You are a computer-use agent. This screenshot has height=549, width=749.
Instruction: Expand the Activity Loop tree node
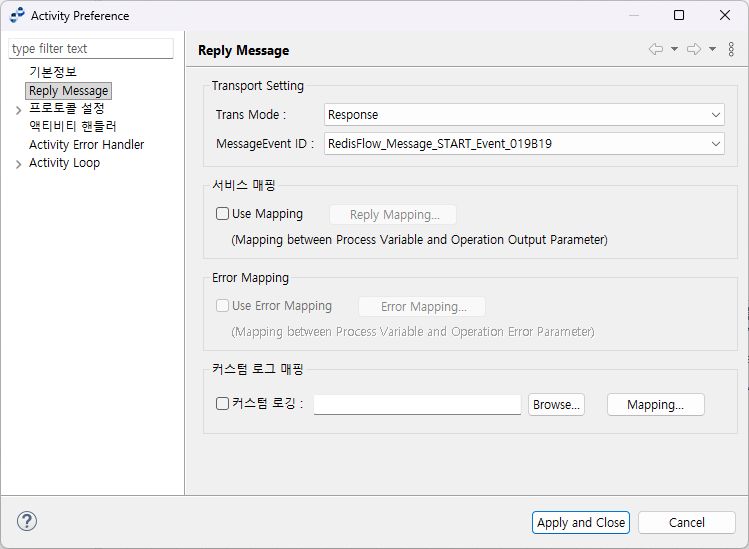[x=19, y=164]
